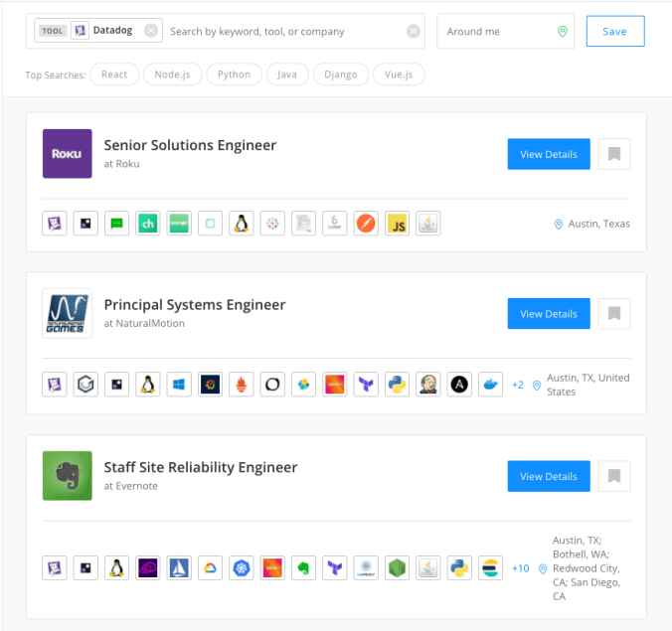Click the Linux penguin icon in NaturalMotion job

[148, 385]
